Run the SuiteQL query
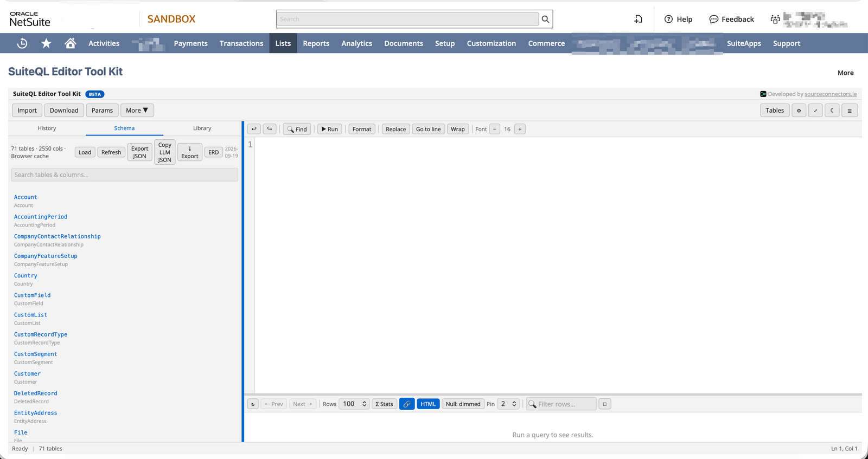This screenshot has height=459, width=868. click(329, 129)
